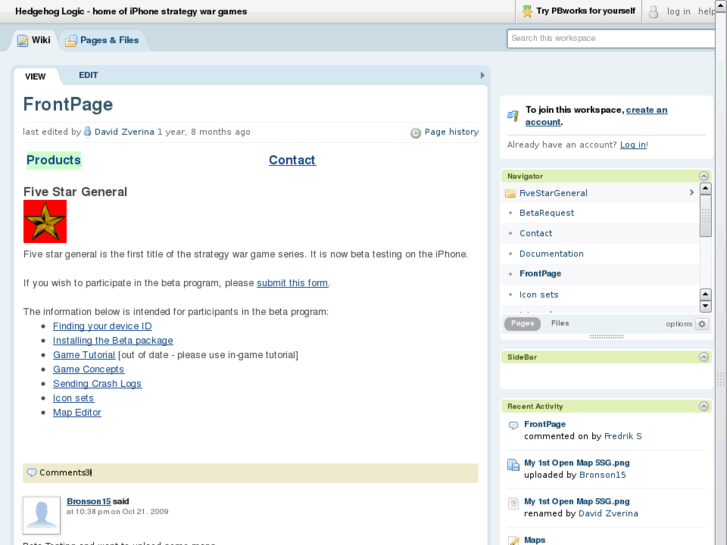Open the Sending Crash Logs link
This screenshot has width=727, height=545.
[x=97, y=384]
